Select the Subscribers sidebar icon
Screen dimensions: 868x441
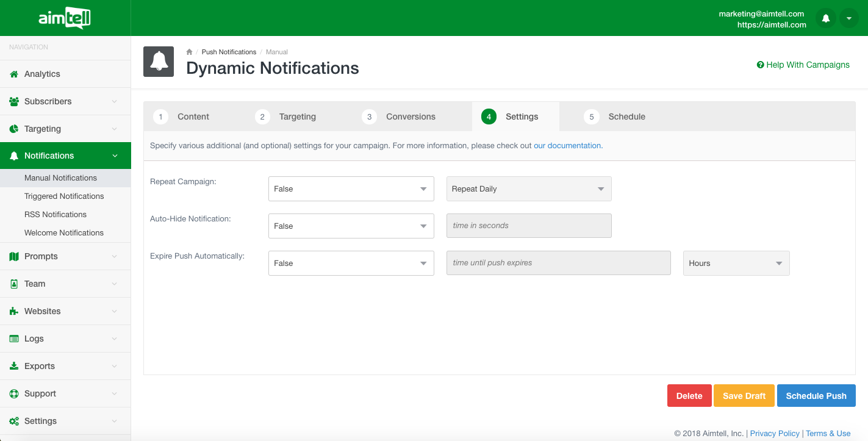coord(13,101)
